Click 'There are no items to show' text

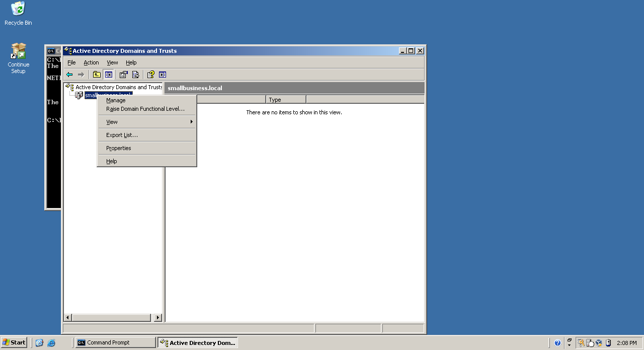coord(294,112)
